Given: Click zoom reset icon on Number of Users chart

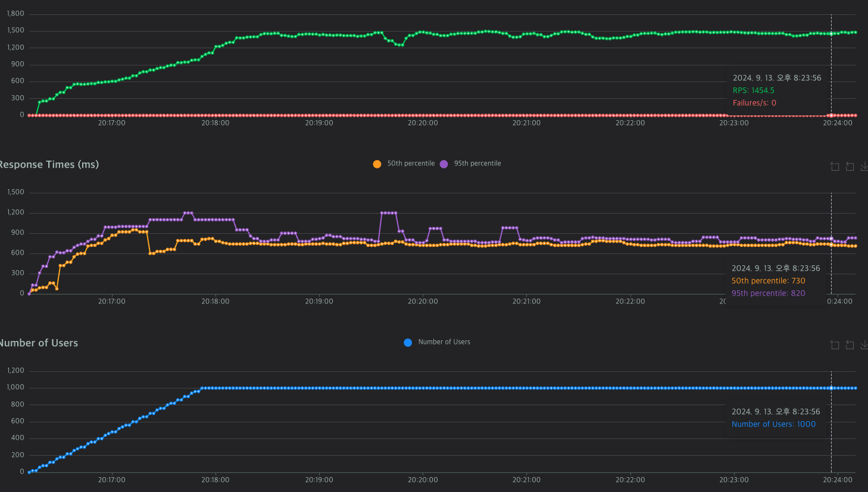Looking at the screenshot, I should [x=850, y=345].
